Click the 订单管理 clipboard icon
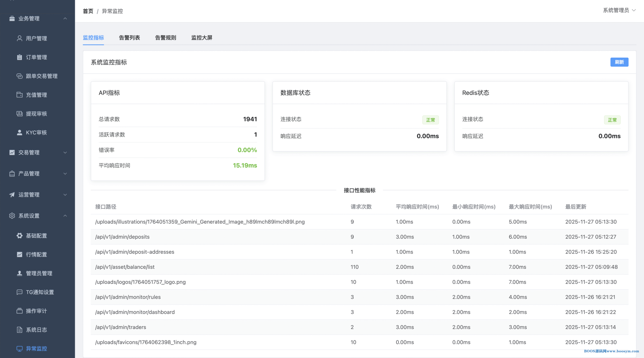This screenshot has width=644, height=358. coord(19,57)
